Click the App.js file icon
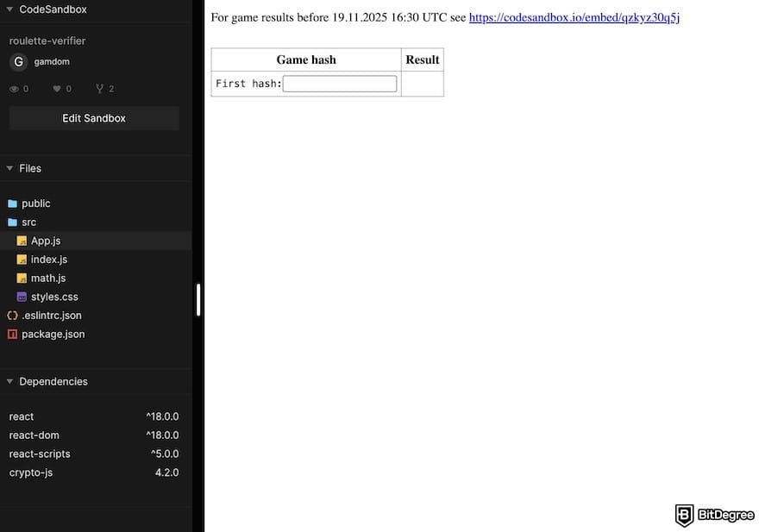 [22, 241]
